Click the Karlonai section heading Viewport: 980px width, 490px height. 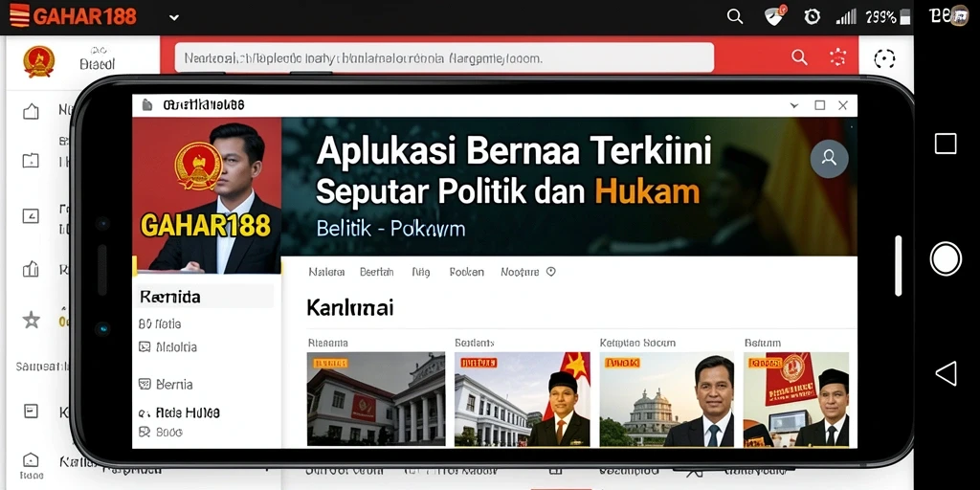pyautogui.click(x=350, y=307)
